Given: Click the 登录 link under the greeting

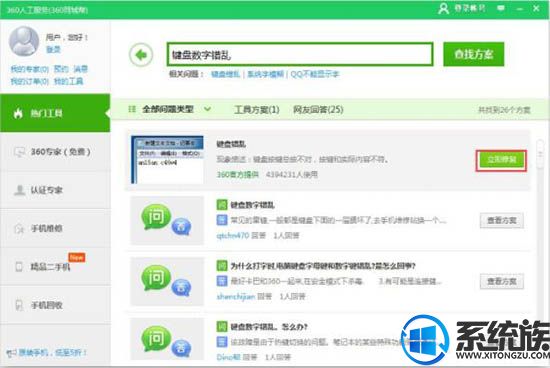Looking at the screenshot, I should [x=53, y=49].
